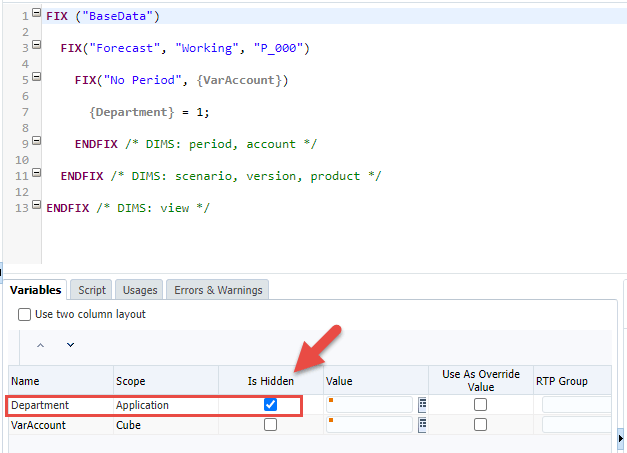Screen dimensions: 627x453
Task: Uncheck Is Hidden for Department variable
Action: (270, 405)
